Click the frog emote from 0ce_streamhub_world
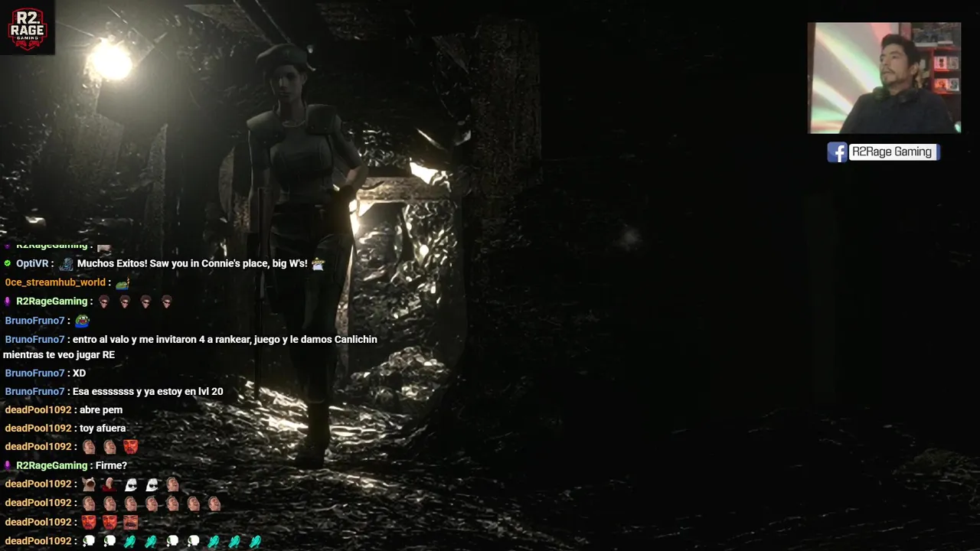Image resolution: width=980 pixels, height=551 pixels. [x=122, y=283]
